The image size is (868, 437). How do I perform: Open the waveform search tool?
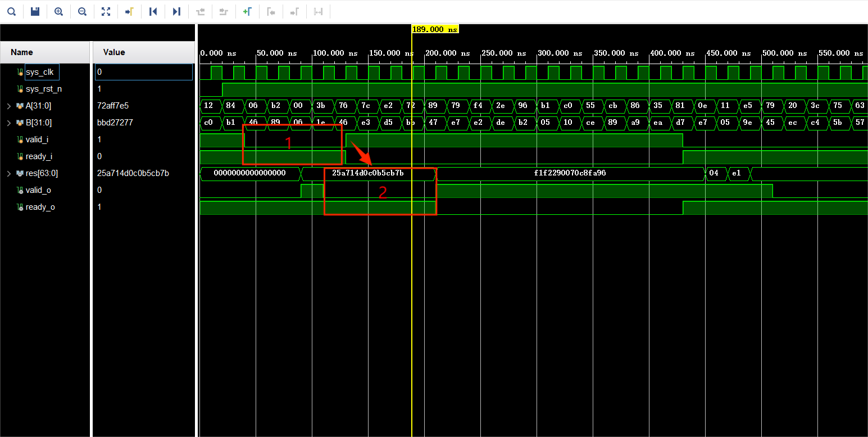[11, 11]
